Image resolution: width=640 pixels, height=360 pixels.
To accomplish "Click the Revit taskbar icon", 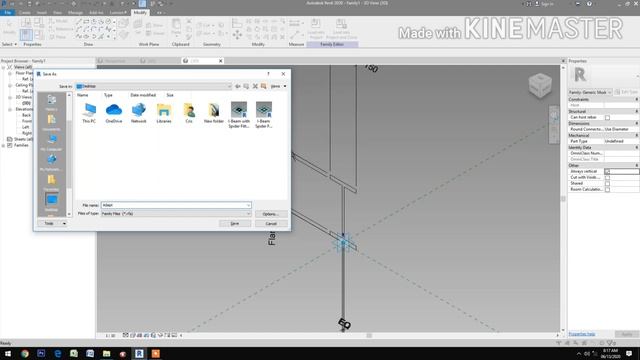I will point(139,353).
